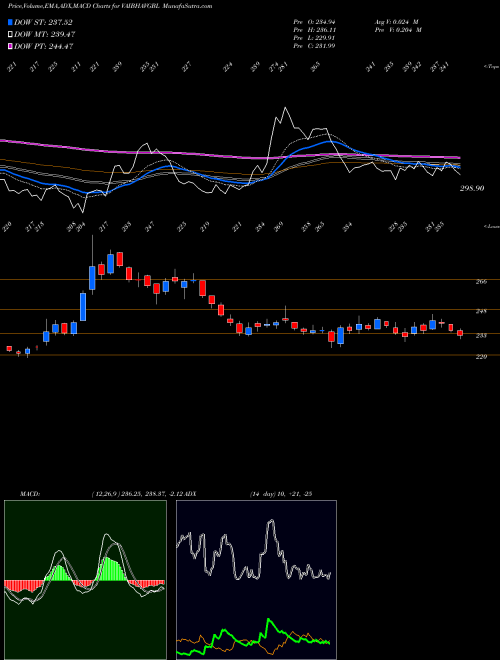Click the 266 price level label
Screen dimensions: 500x660
point(482,282)
